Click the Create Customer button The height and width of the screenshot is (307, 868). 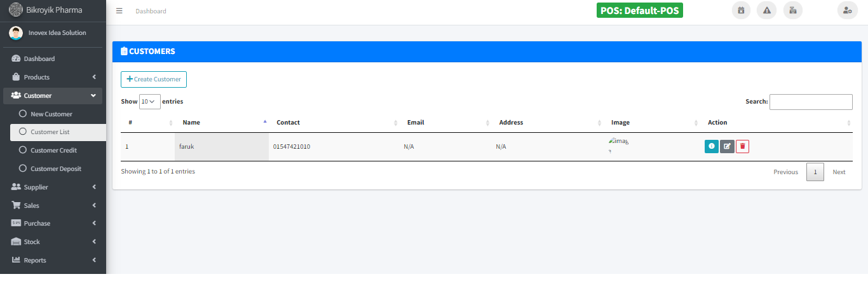tap(154, 79)
